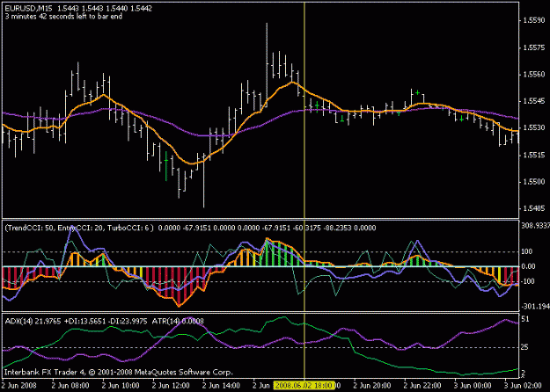
Task: Click the -100 level on the CCI scale
Action: (527, 281)
